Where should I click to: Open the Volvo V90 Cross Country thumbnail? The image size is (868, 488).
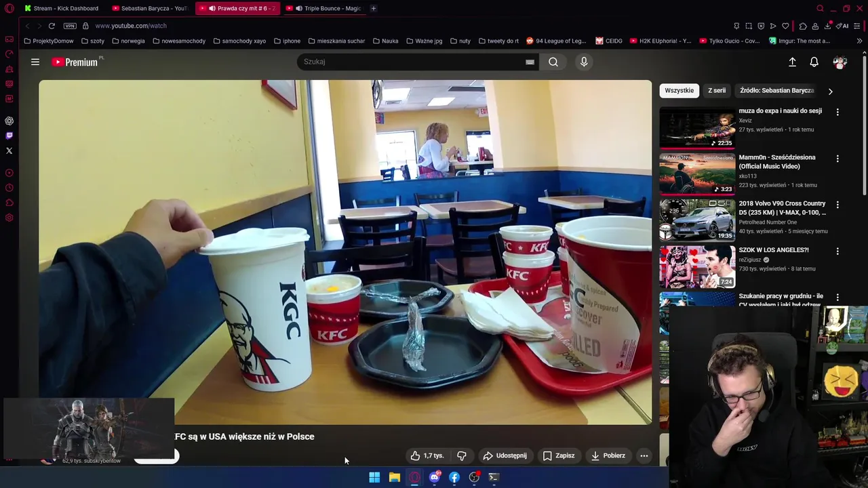697,220
